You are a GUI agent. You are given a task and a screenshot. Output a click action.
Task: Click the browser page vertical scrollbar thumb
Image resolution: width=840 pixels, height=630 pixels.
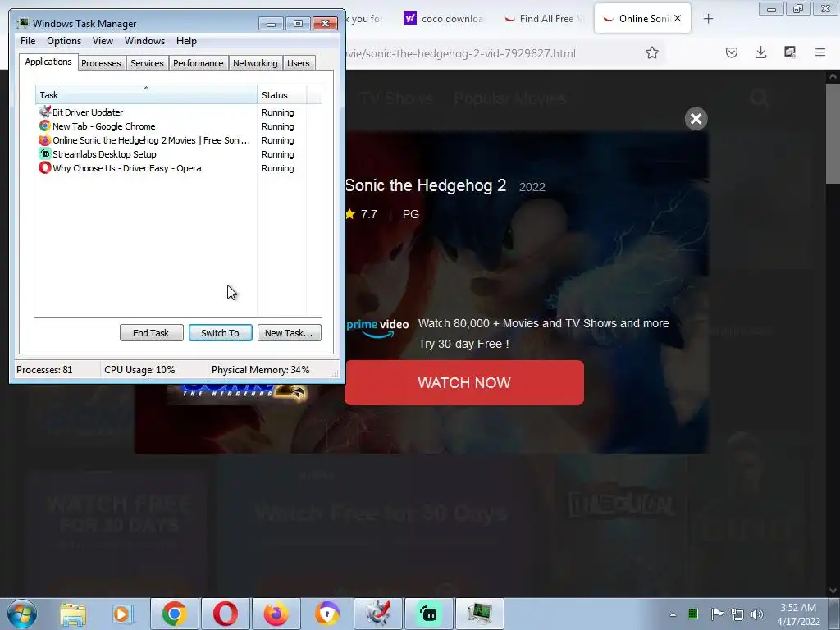(833, 134)
